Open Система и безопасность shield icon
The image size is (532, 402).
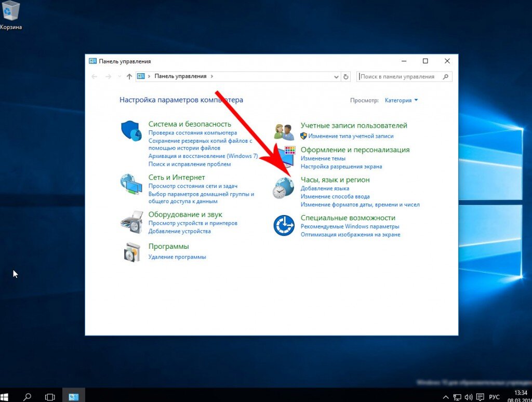(x=131, y=130)
